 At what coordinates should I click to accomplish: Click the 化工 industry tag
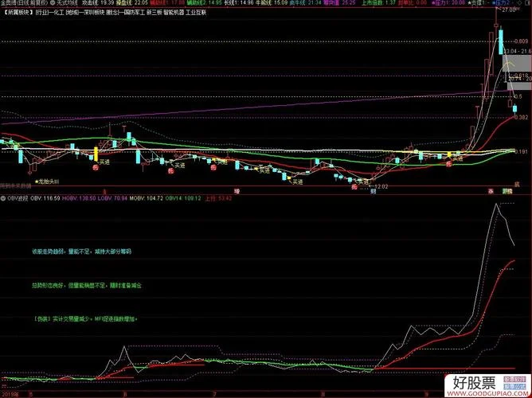pyautogui.click(x=57, y=13)
